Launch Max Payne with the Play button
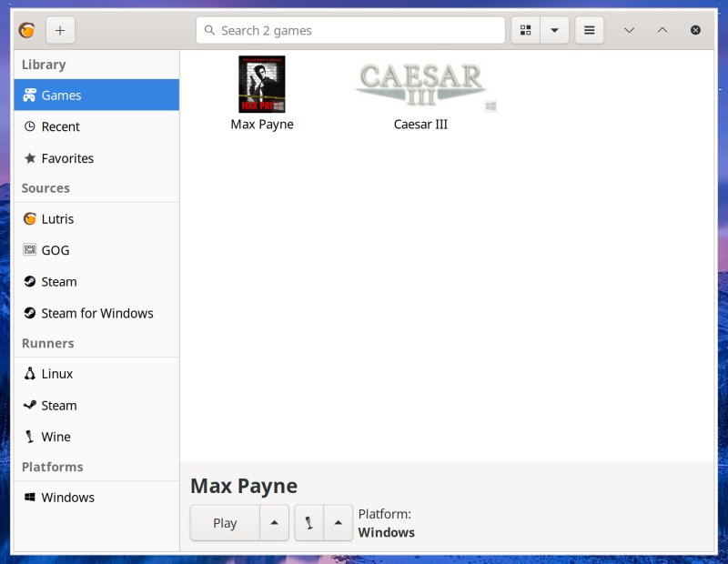Screen dimensions: 728x564 (224, 522)
